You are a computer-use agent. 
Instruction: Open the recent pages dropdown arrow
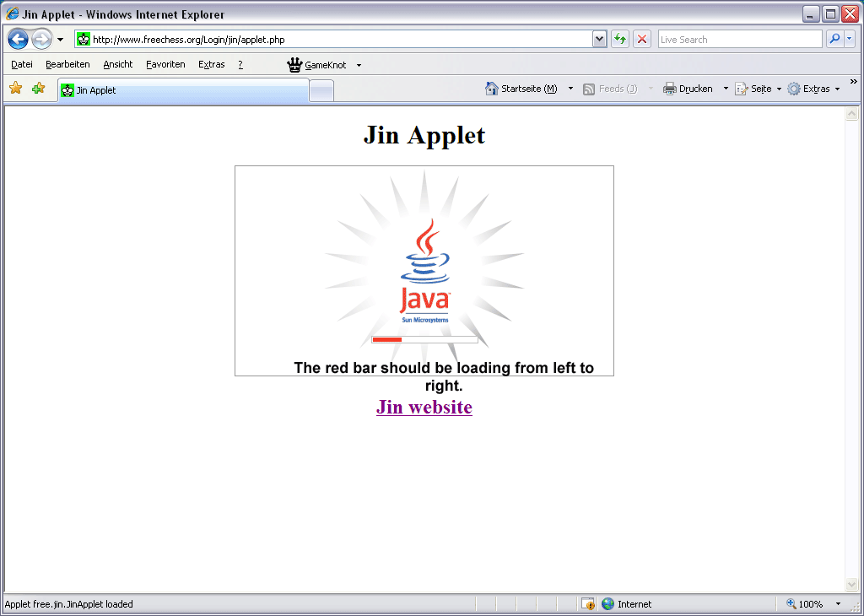[60, 40]
